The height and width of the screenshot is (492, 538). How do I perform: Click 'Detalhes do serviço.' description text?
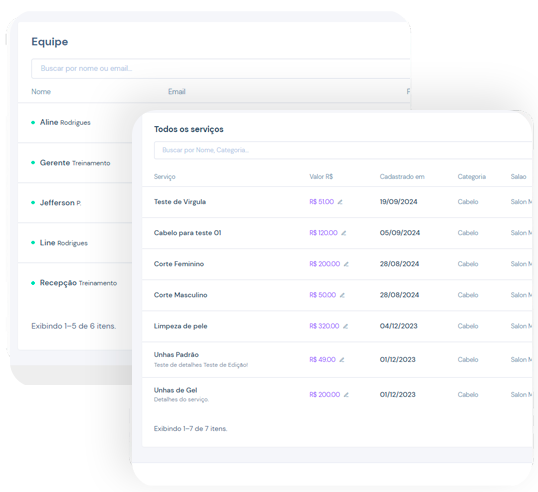(181, 400)
